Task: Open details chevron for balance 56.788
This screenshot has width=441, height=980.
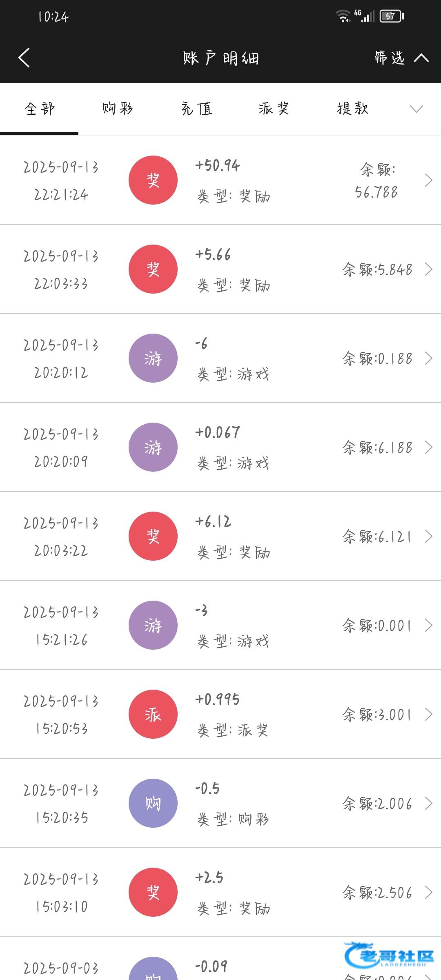Action: 428,180
